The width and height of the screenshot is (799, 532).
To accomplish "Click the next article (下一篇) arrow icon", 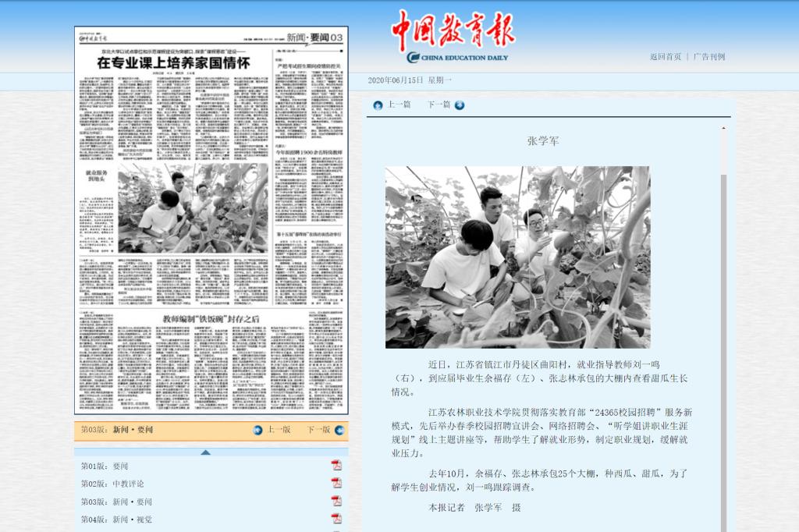I will 460,105.
